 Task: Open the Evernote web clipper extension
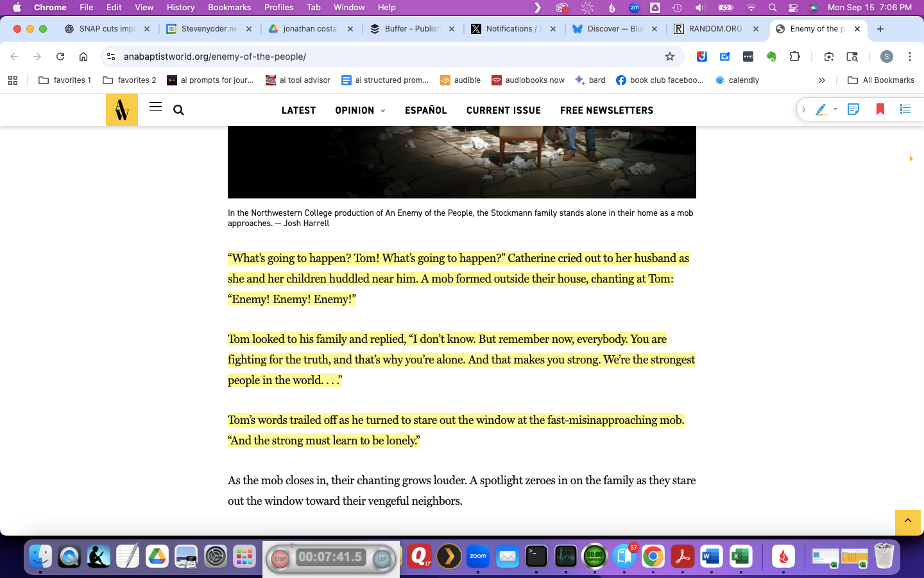pos(771,57)
